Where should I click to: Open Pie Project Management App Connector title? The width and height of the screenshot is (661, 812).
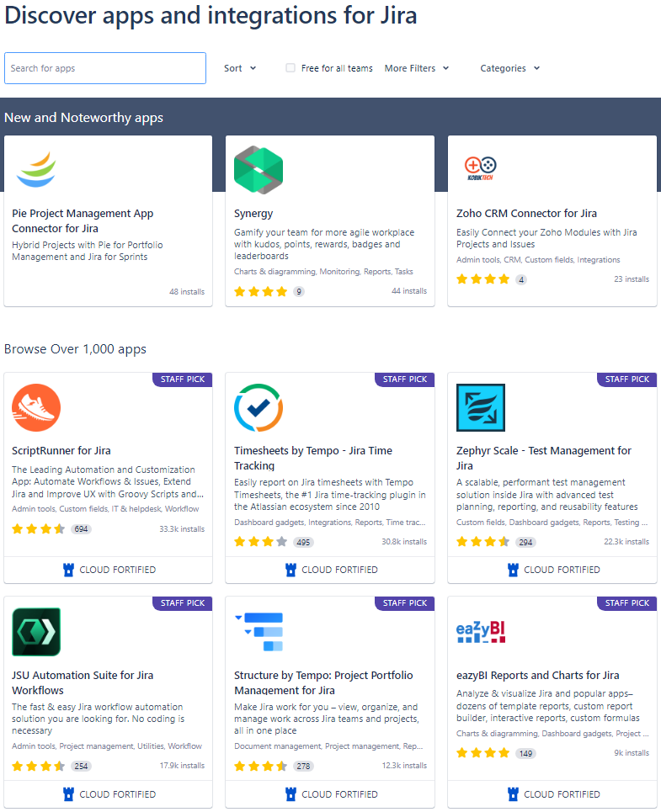[x=83, y=220]
